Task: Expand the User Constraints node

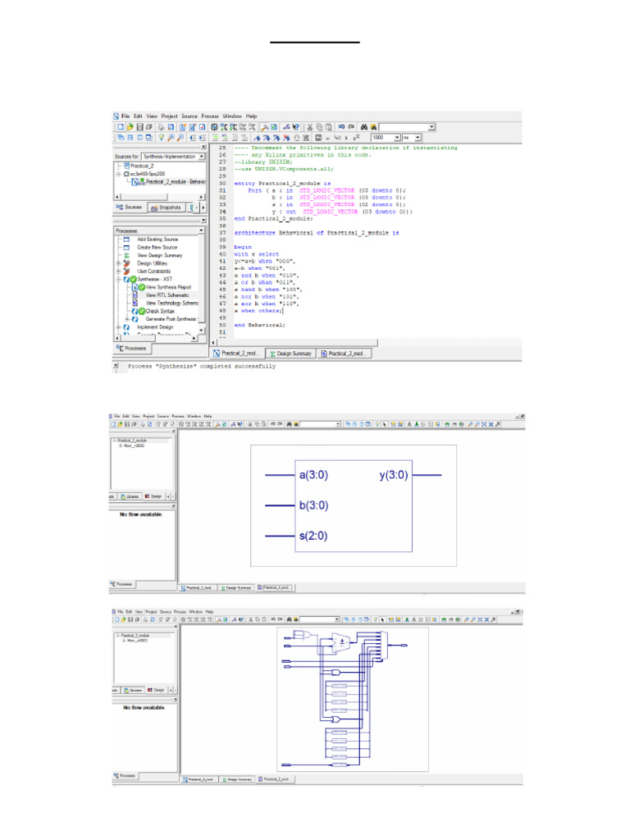Action: point(118,272)
